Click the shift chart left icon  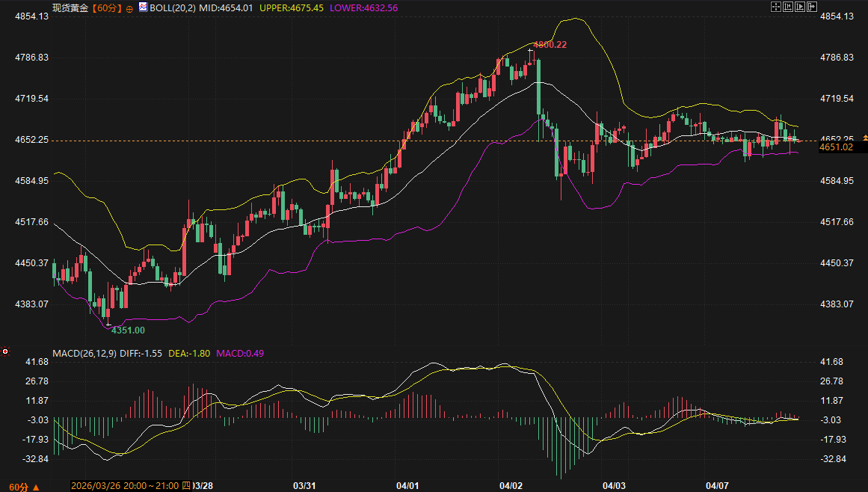(787, 7)
